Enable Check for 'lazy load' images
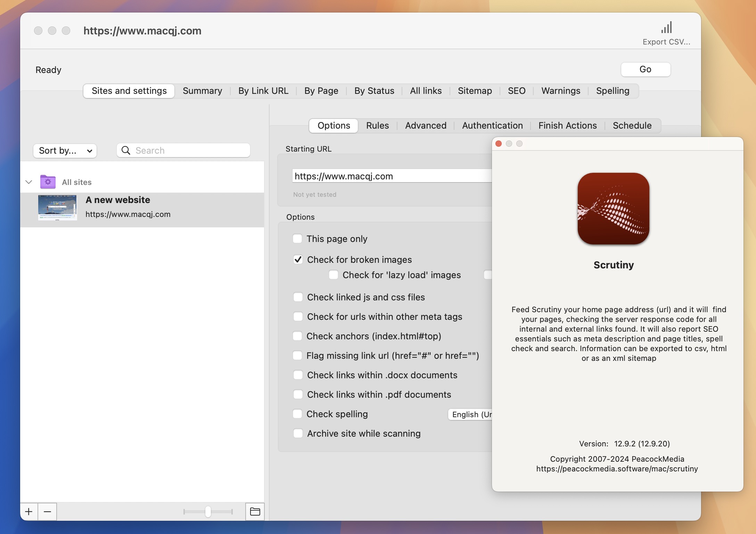Viewport: 756px width, 534px height. tap(334, 275)
